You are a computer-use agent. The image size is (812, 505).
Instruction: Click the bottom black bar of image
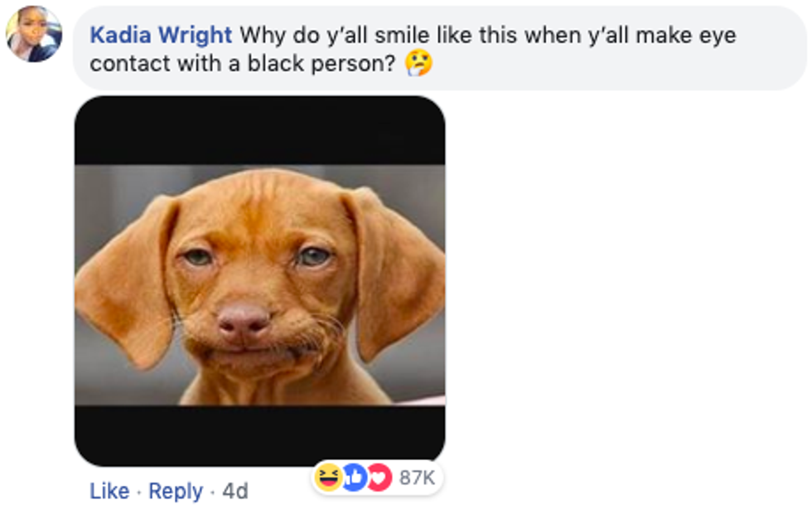tap(260, 435)
